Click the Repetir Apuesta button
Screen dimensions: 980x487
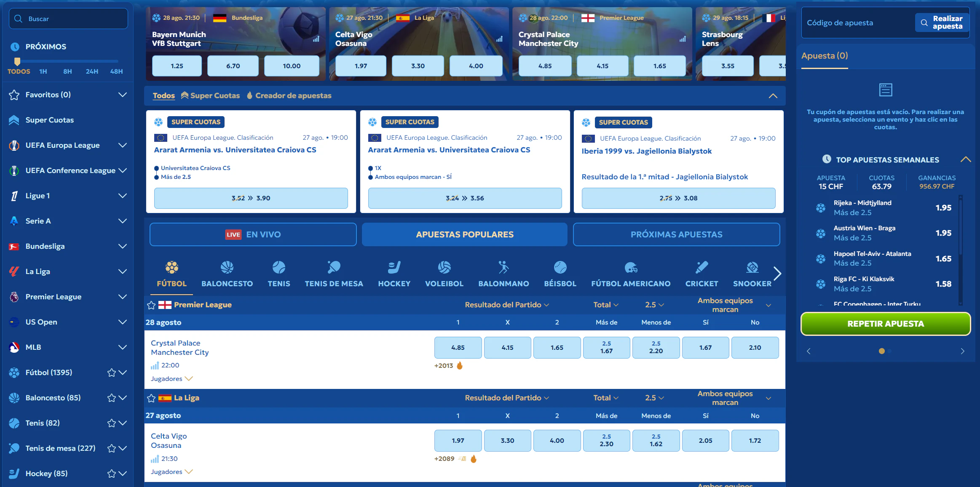point(886,324)
